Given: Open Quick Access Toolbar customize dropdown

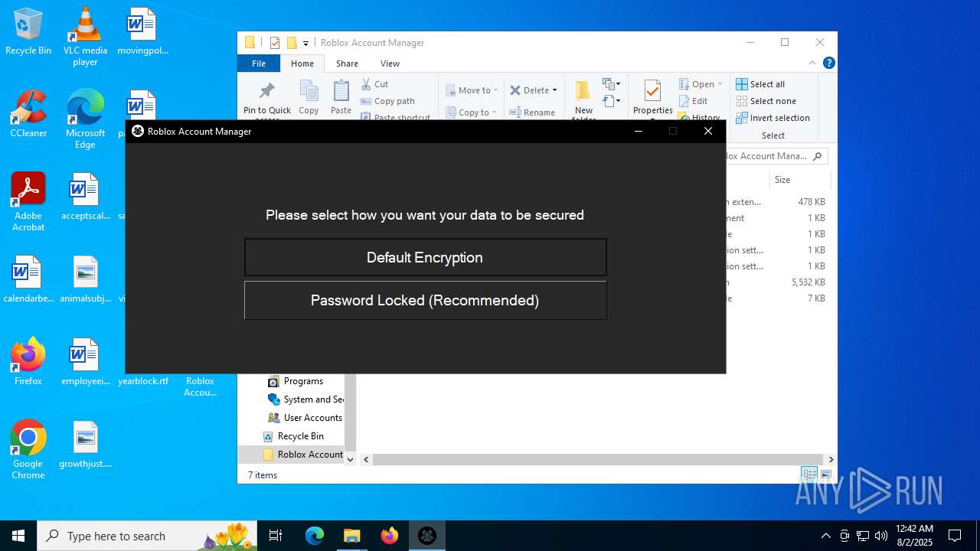Looking at the screenshot, I should pyautogui.click(x=305, y=43).
